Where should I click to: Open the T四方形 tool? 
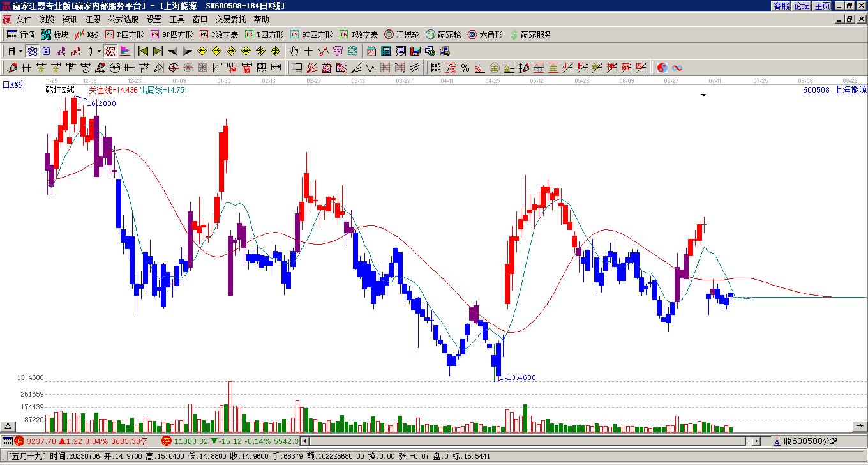pos(264,34)
